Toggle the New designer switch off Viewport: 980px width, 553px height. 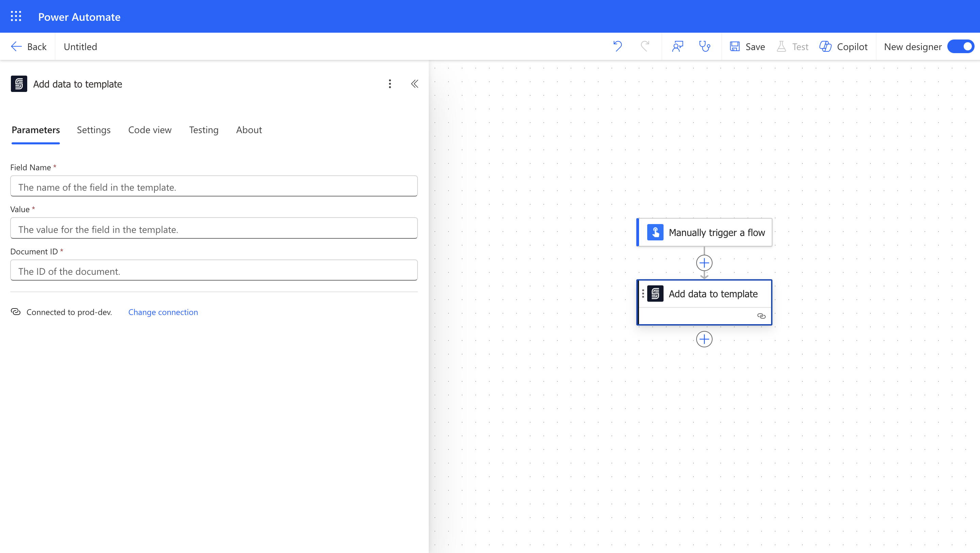[961, 46]
